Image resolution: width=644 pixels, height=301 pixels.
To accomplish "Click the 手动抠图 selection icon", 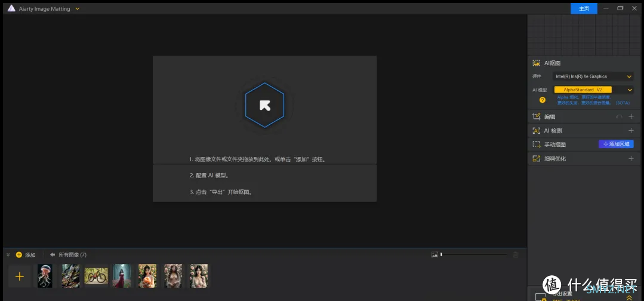I will pos(536,145).
